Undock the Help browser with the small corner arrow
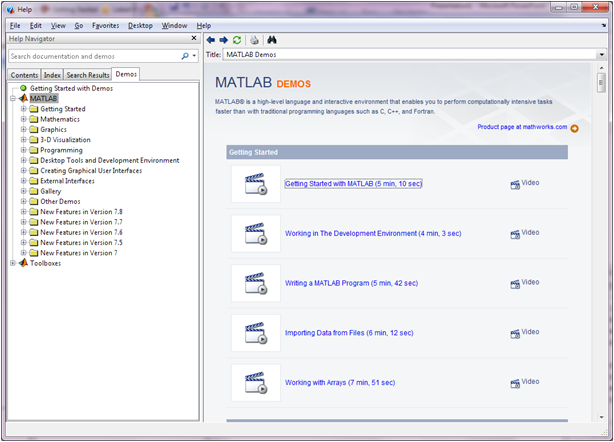Screen dimensions: 614x442 click(603, 25)
